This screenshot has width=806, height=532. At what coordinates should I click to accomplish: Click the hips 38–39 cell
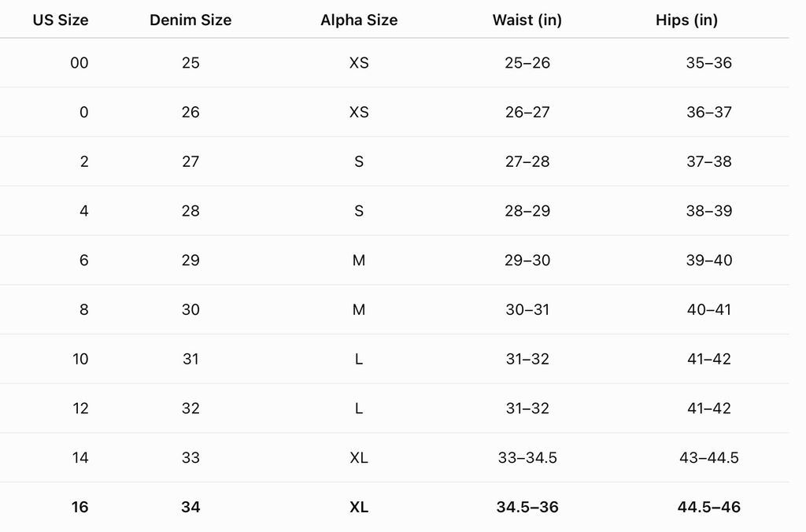(709, 211)
